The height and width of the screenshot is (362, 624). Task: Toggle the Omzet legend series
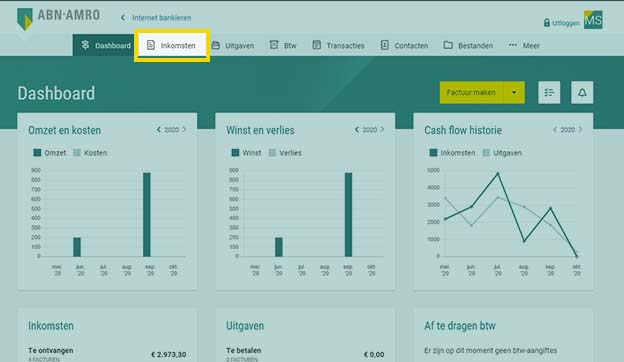tap(50, 153)
